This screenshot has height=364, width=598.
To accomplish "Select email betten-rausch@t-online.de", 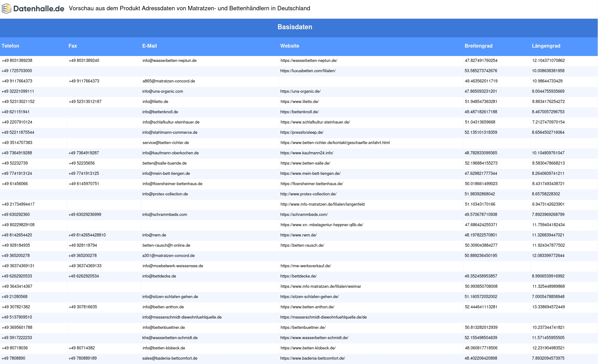I will (166, 245).
